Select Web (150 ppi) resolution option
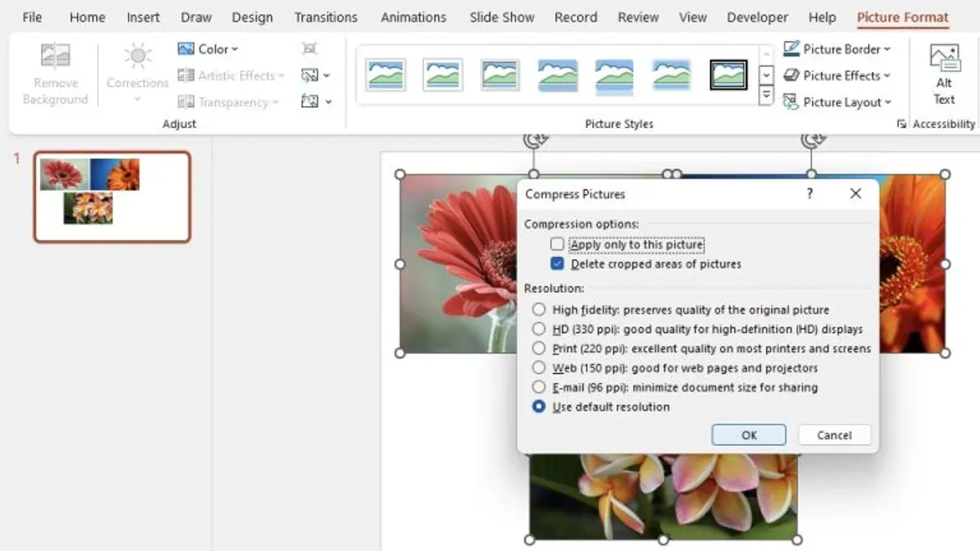This screenshot has height=551, width=980. click(x=538, y=368)
